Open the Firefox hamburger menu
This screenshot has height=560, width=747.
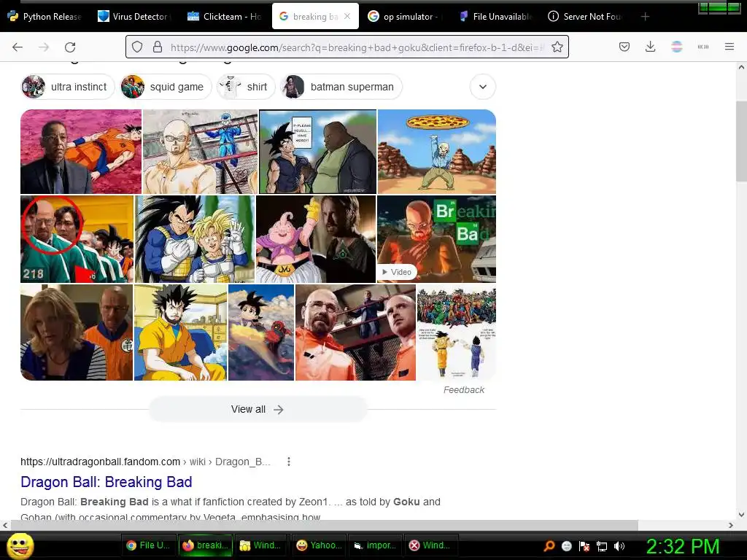point(729,47)
